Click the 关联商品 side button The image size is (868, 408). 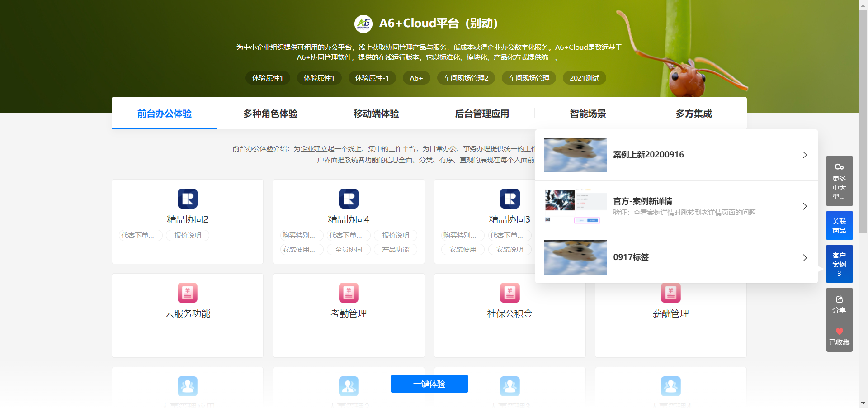839,225
